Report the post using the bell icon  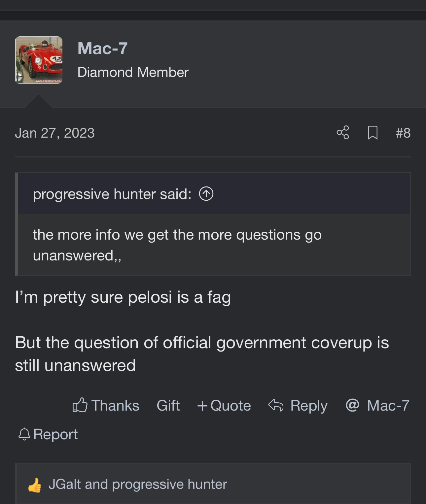pyautogui.click(x=24, y=434)
